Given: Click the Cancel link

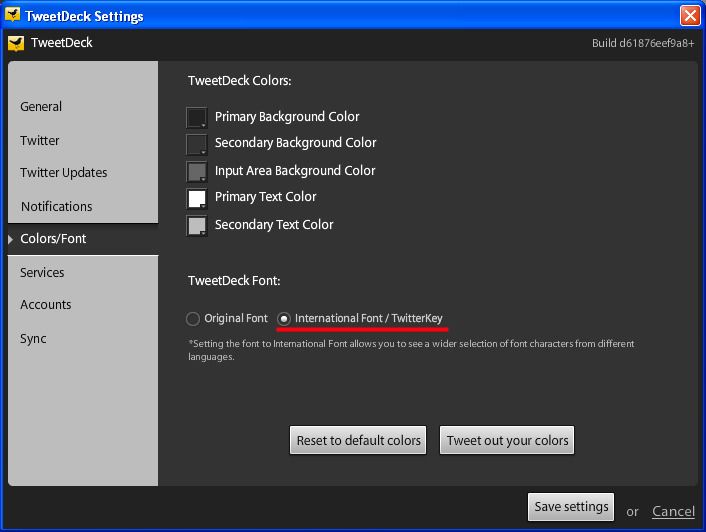Looking at the screenshot, I should 673,511.
